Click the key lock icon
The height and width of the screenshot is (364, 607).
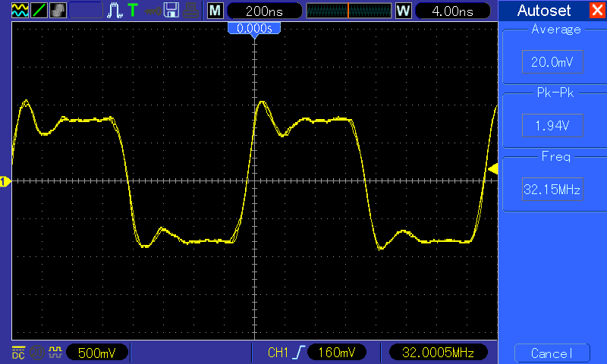coord(153,11)
